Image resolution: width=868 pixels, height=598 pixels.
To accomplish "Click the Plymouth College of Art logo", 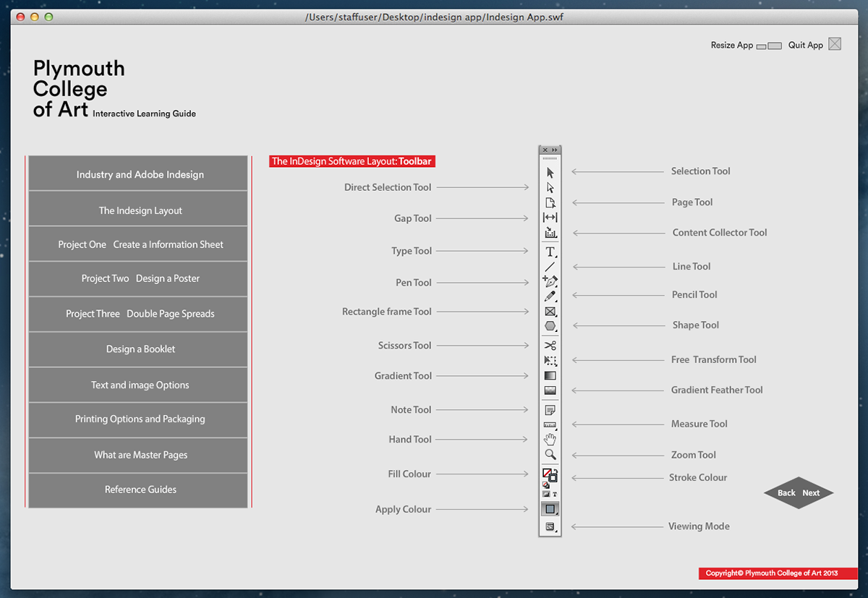I will coord(79,89).
